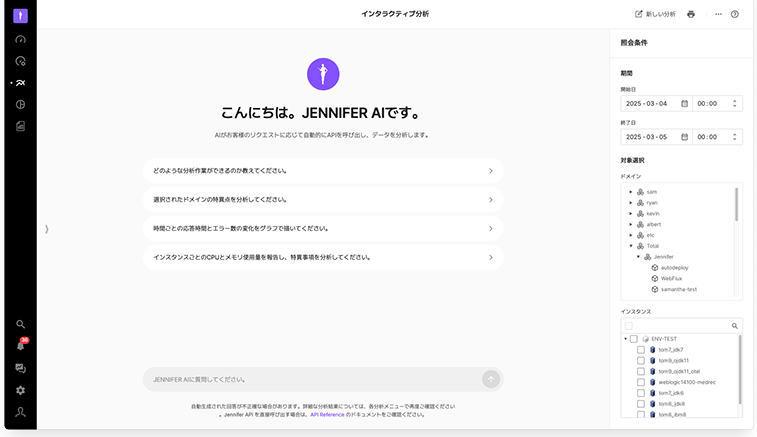The height and width of the screenshot is (437, 757).
Task: Click the JENNIFER logo in the sidebar
Action: click(x=20, y=15)
